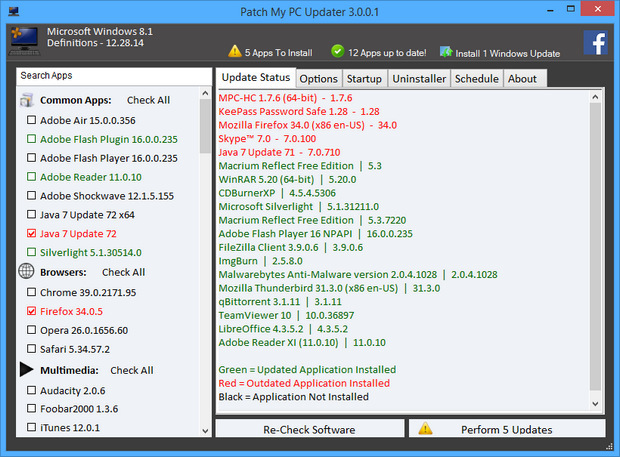Check the Adobe Flash Player 16.0.0.235 checkbox

31,158
